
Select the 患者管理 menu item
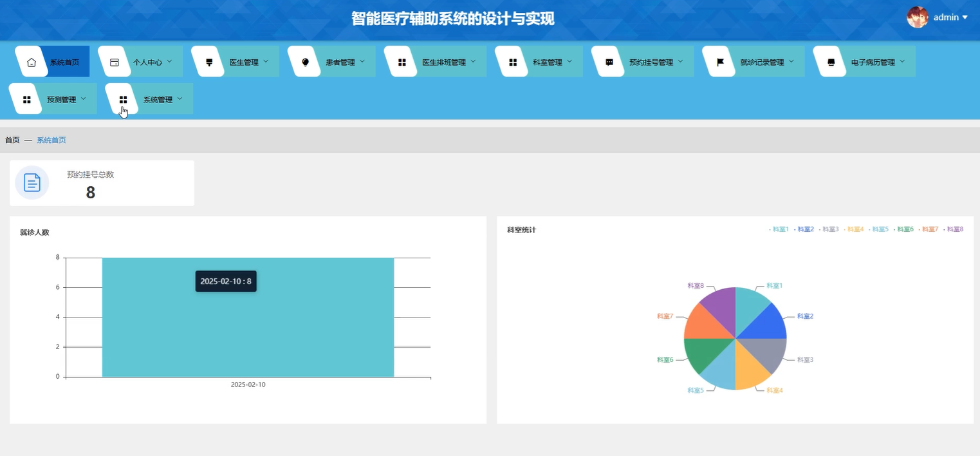[x=340, y=61]
